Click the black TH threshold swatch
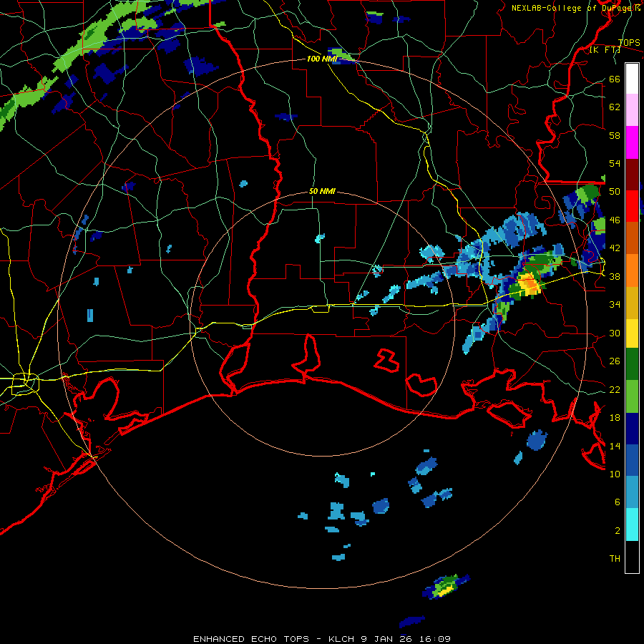644x644 pixels. (x=632, y=557)
